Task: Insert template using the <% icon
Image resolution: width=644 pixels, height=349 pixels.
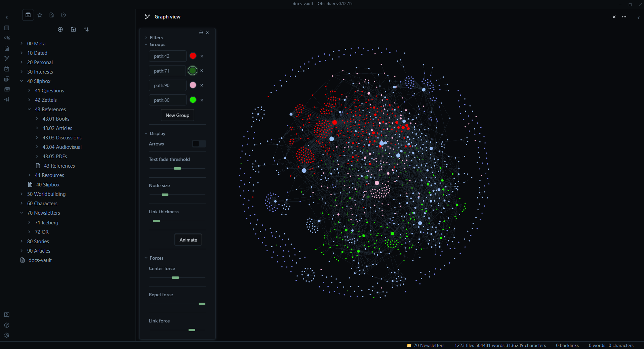Action: [7, 38]
